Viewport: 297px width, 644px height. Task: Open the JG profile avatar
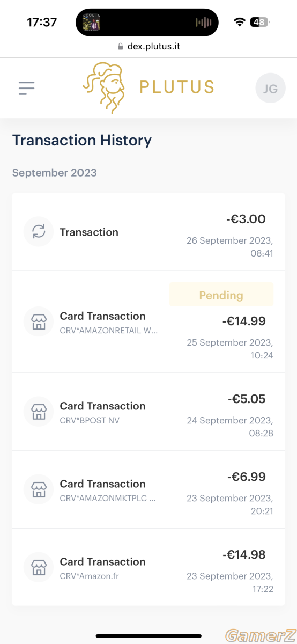(270, 88)
